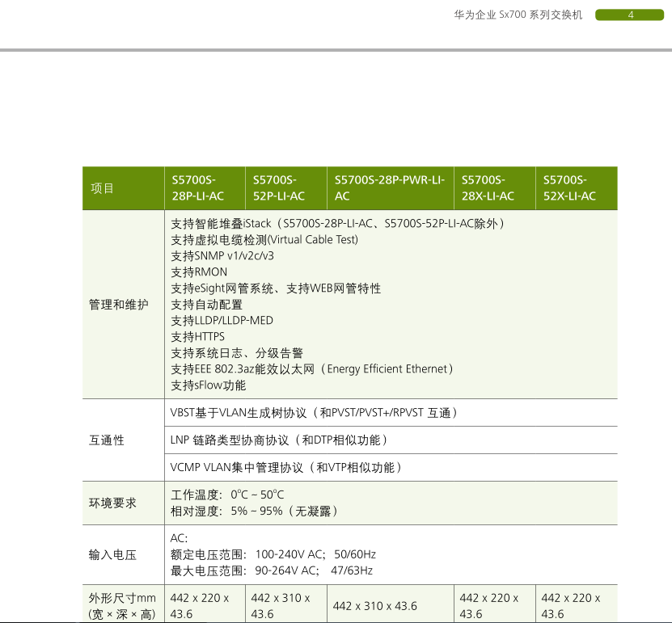Click the "VCMP VLAN集中管理协议" row
Viewport: 672px width, 623px height.
point(391,468)
